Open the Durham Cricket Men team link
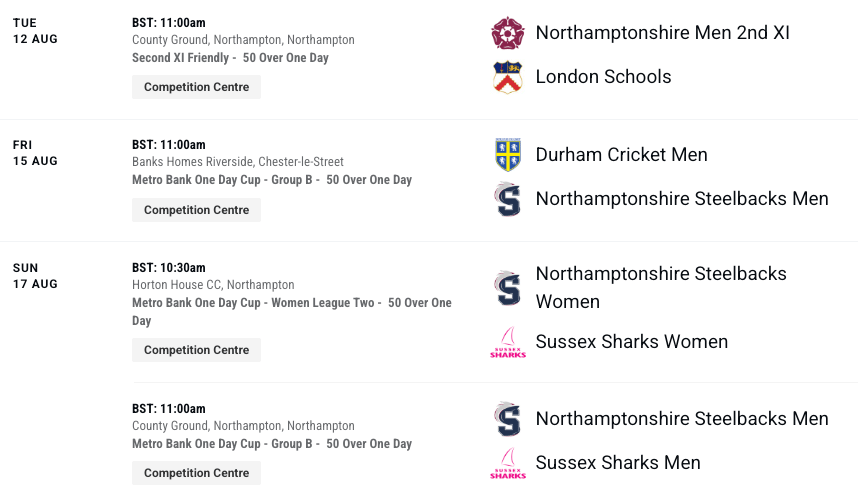This screenshot has width=858, height=502. pos(621,155)
